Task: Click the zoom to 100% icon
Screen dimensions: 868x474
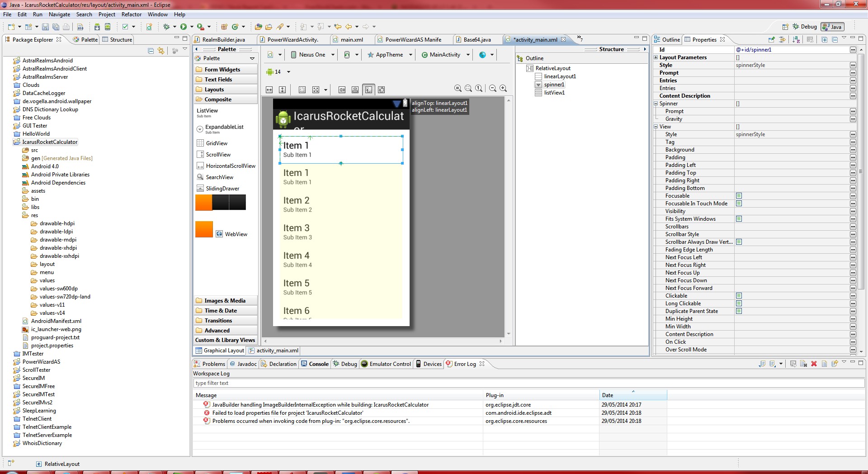Action: tap(479, 89)
